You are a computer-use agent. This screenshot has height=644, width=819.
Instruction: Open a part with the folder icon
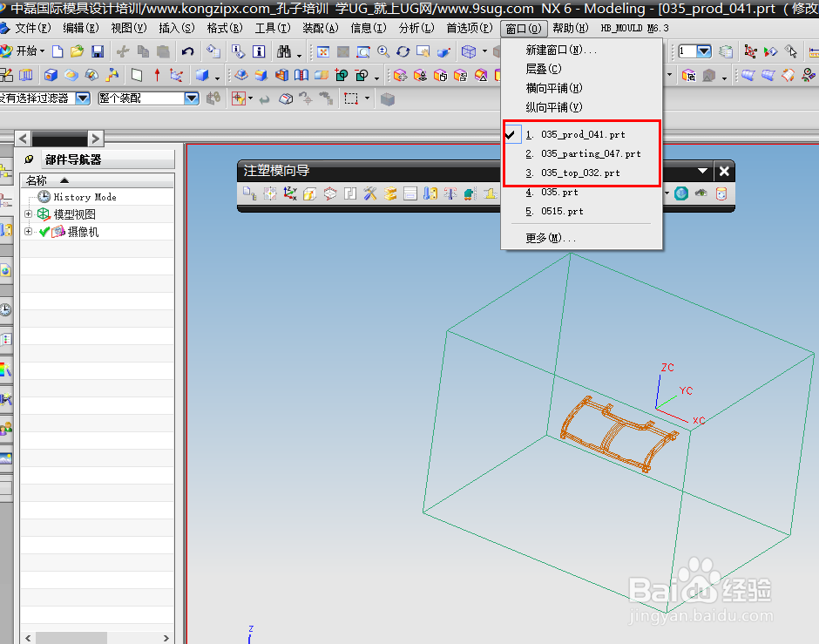click(x=78, y=51)
